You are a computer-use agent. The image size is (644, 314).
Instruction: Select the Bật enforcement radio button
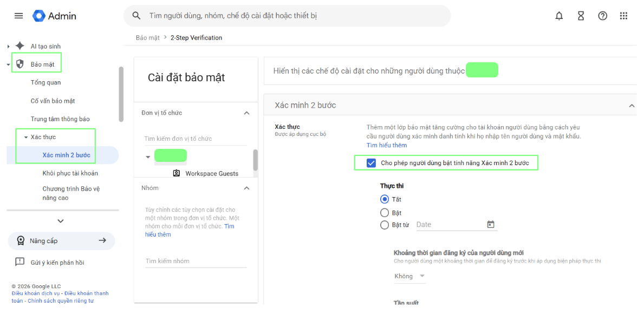tap(385, 213)
